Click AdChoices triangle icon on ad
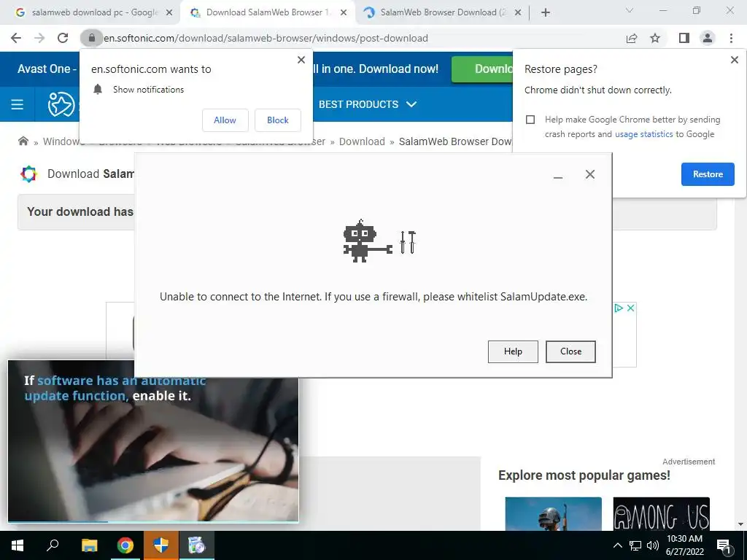This screenshot has width=747, height=560. click(x=619, y=308)
